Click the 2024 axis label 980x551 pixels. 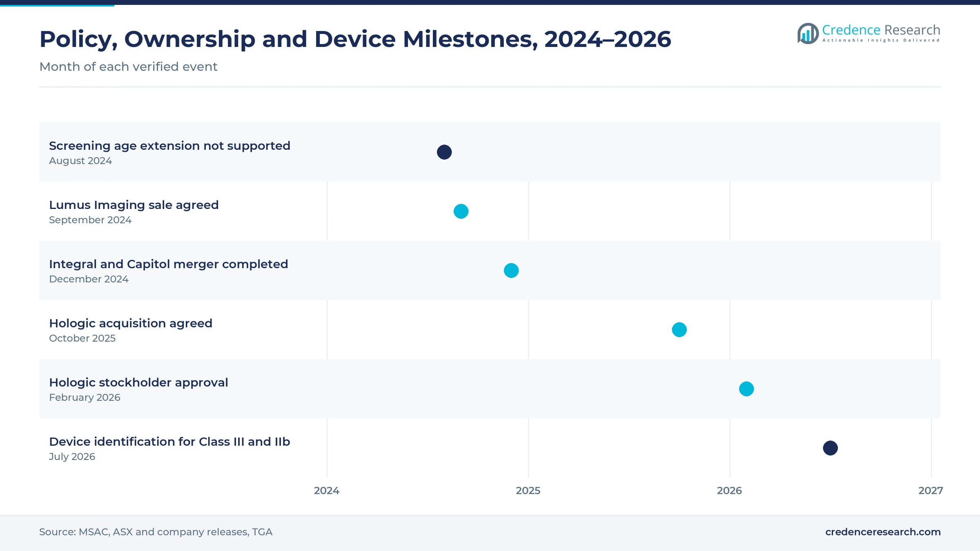tap(327, 491)
